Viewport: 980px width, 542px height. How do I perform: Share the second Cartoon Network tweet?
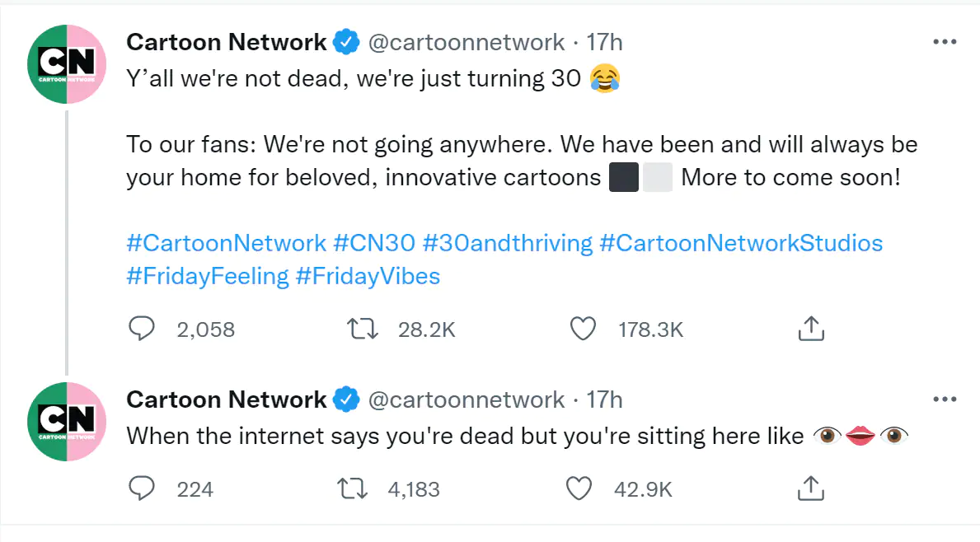810,488
